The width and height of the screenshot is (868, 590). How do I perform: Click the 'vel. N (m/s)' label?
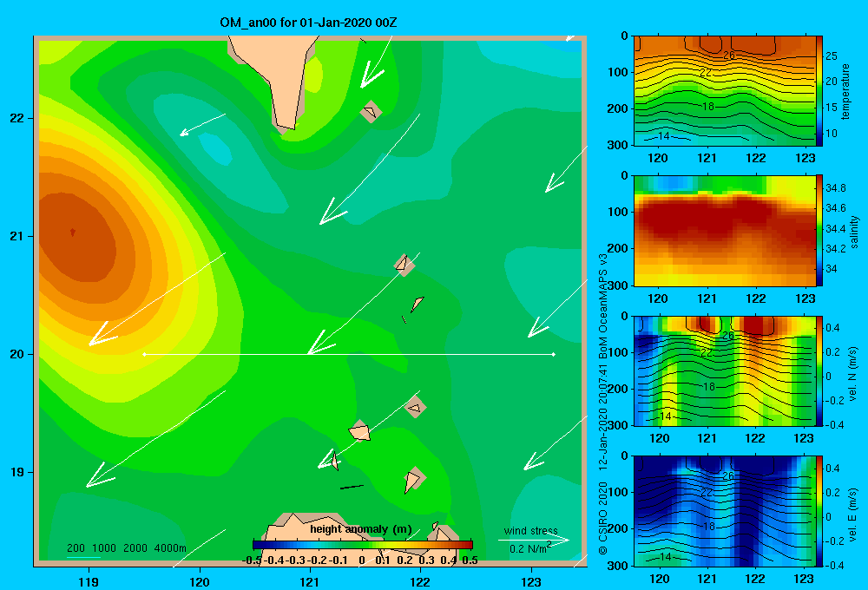pyautogui.click(x=853, y=374)
